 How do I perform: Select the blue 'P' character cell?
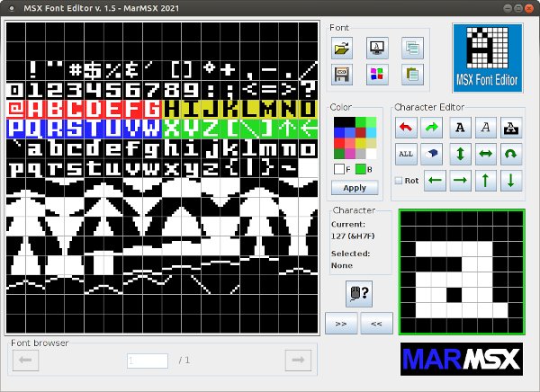point(16,129)
